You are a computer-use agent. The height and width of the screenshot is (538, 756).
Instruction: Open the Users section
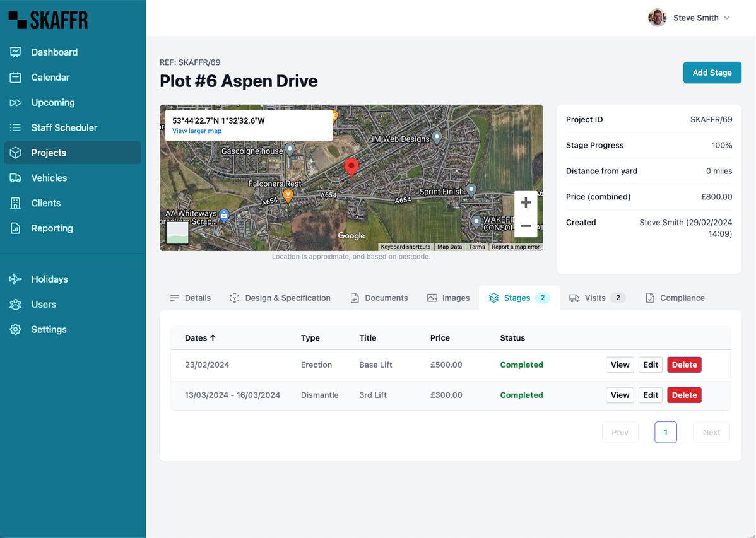pos(43,304)
